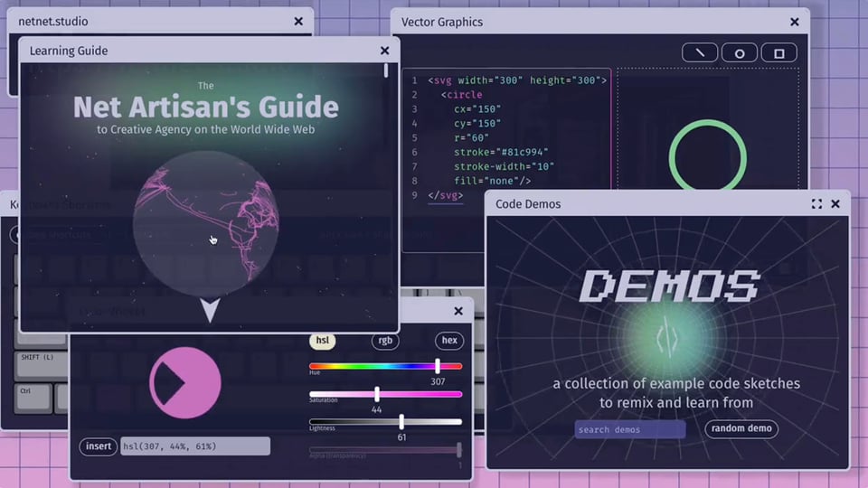Switch color picker to hsl mode

click(x=322, y=341)
